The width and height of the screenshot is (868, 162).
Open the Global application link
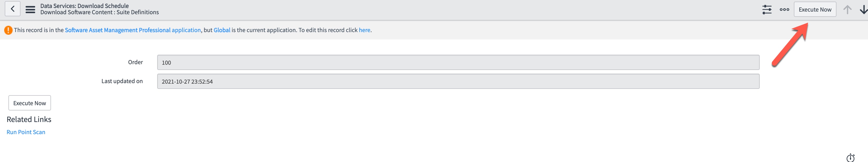tap(222, 30)
